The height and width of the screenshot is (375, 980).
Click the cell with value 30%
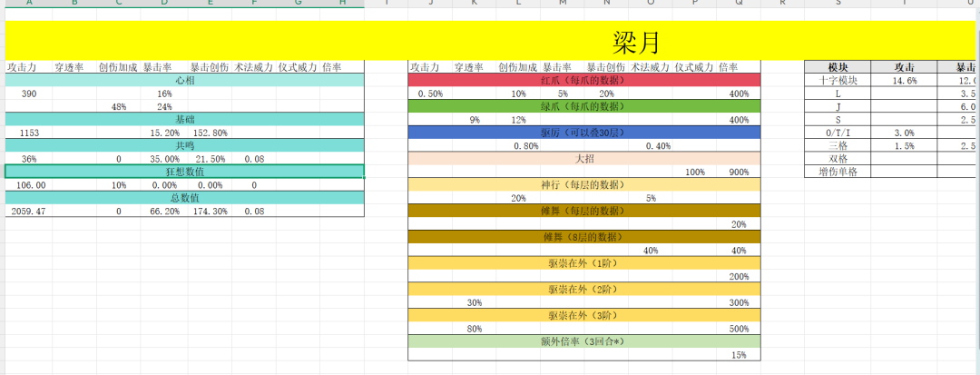coord(475,302)
